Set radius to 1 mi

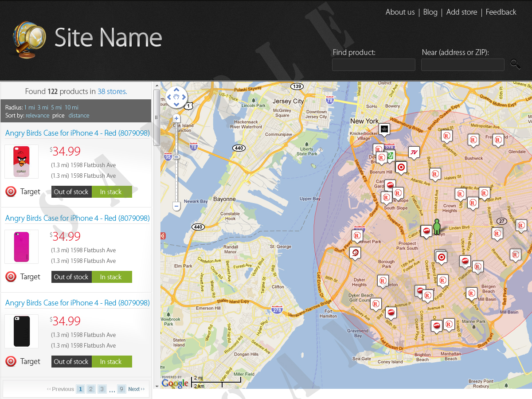[29, 107]
